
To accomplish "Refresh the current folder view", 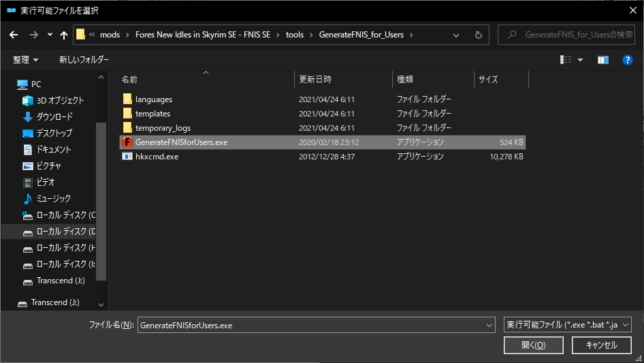I will 479,35.
